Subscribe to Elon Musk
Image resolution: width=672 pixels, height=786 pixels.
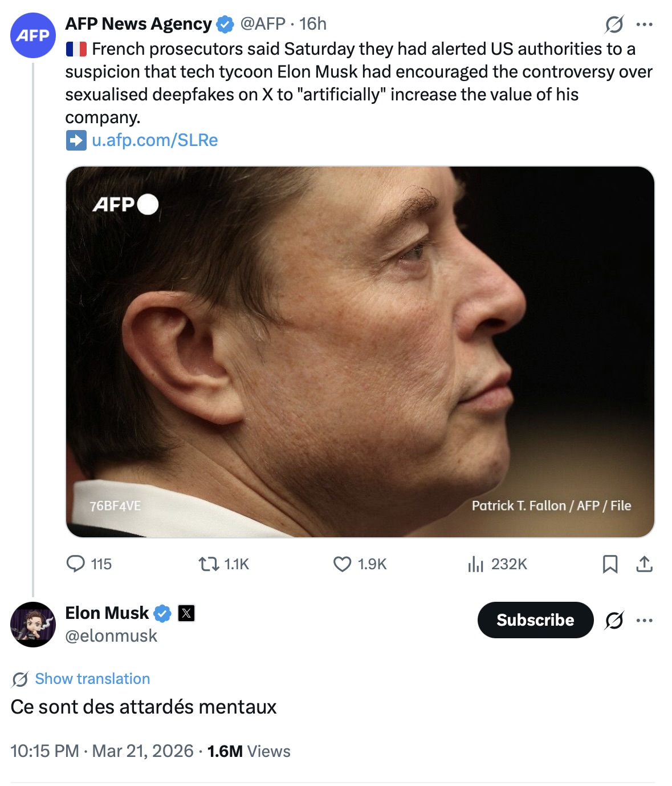tap(535, 620)
